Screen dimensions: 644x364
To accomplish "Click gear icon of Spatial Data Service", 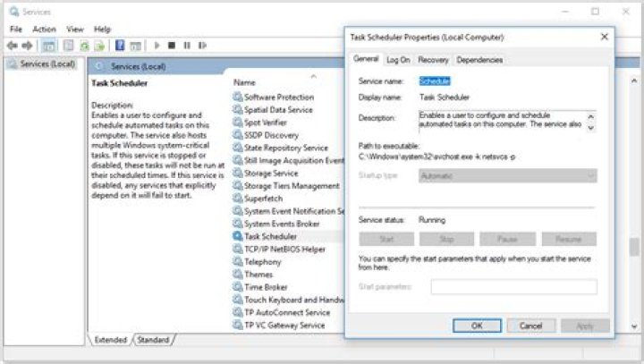I will [237, 110].
